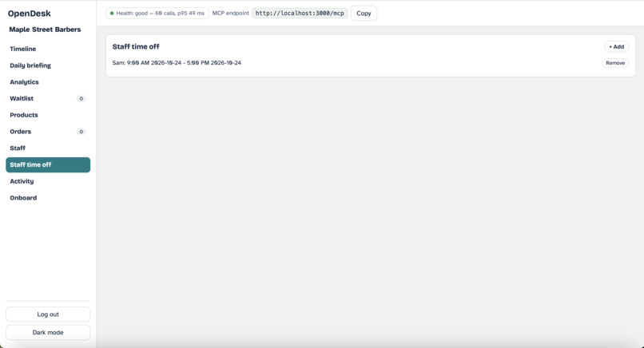Open the Products section

click(48, 115)
